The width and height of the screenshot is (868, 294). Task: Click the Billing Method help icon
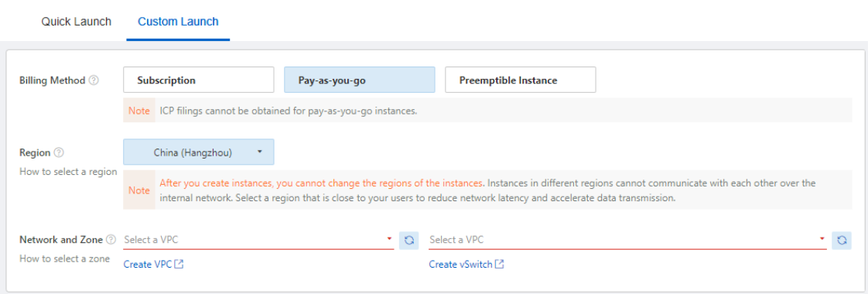(x=94, y=80)
